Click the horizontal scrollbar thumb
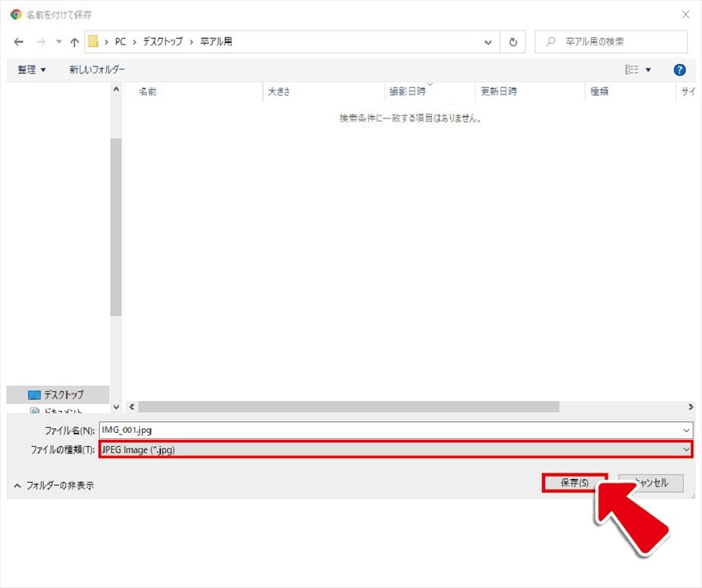Viewport: 702px width, 588px height. [x=349, y=407]
